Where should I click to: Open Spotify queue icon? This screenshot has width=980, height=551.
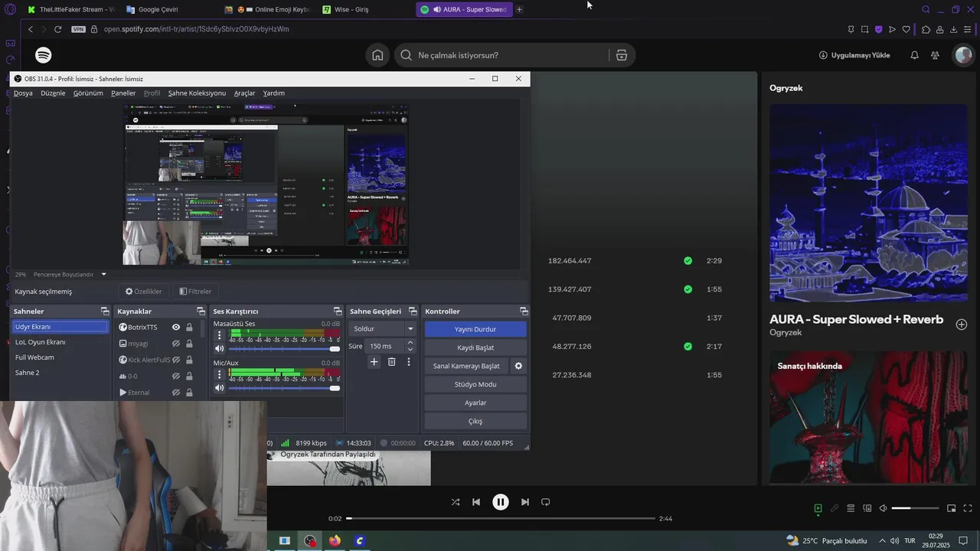tap(851, 508)
